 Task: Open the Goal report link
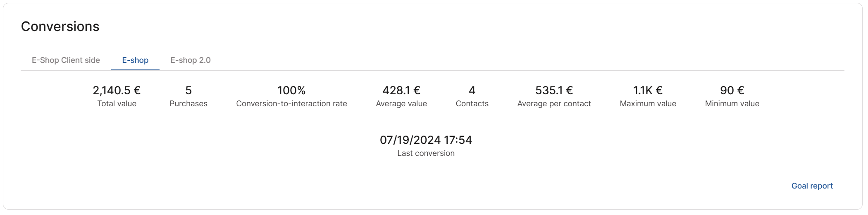[x=812, y=186]
